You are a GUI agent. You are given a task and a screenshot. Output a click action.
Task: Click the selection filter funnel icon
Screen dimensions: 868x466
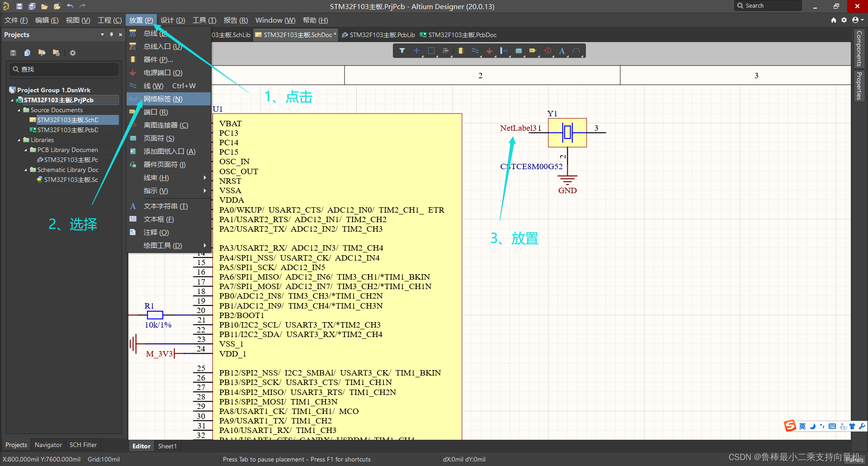tap(402, 51)
